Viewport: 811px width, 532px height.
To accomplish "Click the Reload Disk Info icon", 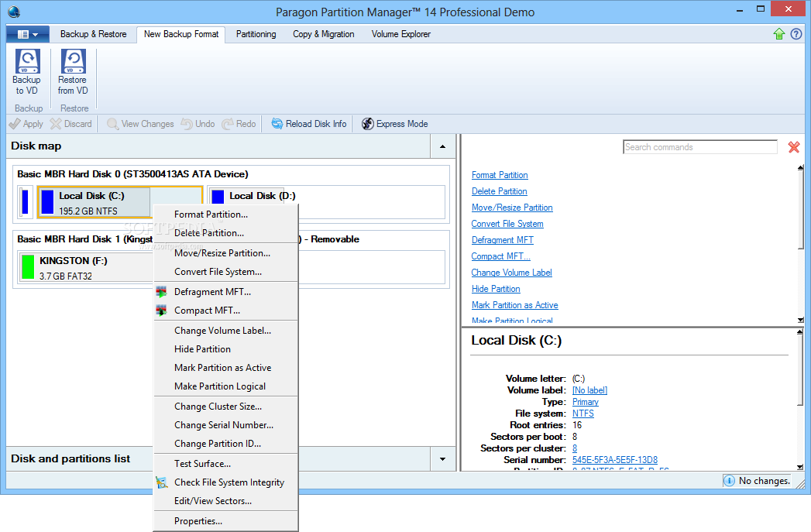I will coord(277,124).
